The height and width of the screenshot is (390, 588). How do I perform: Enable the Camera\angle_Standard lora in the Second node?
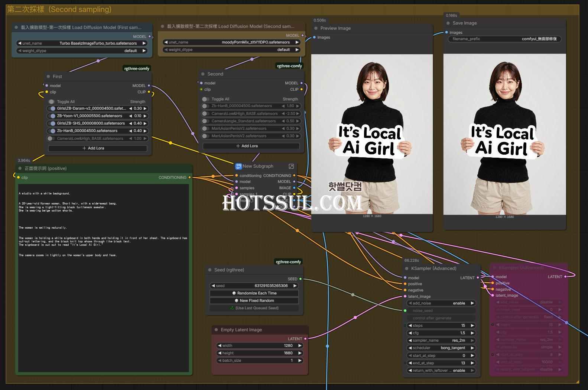pyautogui.click(x=205, y=121)
